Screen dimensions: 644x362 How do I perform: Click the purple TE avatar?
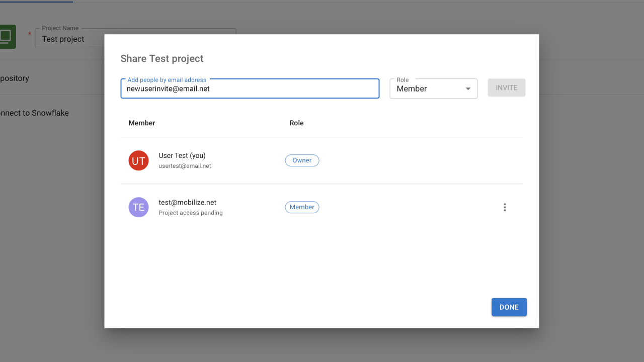(x=138, y=207)
